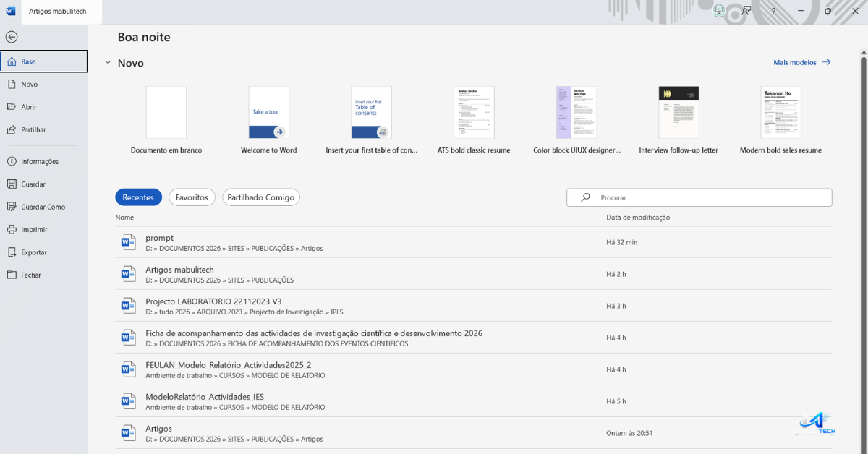Screen dimensions: 868x454
Task: Click Há 3 h date cell
Action: pos(616,306)
